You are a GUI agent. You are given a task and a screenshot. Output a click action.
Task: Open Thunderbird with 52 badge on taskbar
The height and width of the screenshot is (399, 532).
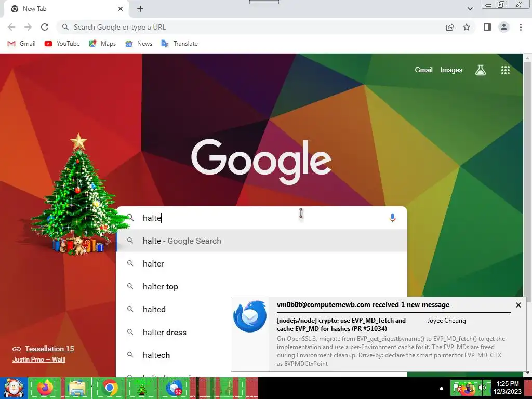[175, 388]
